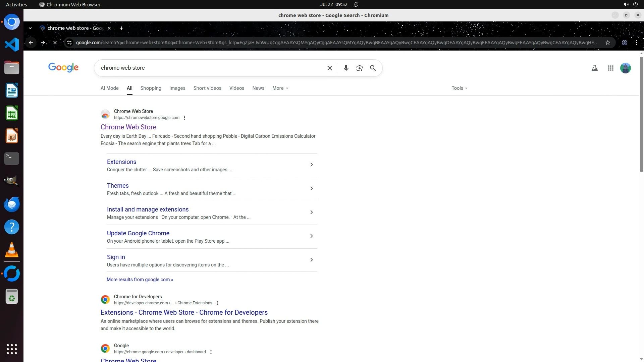Expand the tab search dropdown arrow
Viewport: 644px width, 362px height.
[x=30, y=28]
